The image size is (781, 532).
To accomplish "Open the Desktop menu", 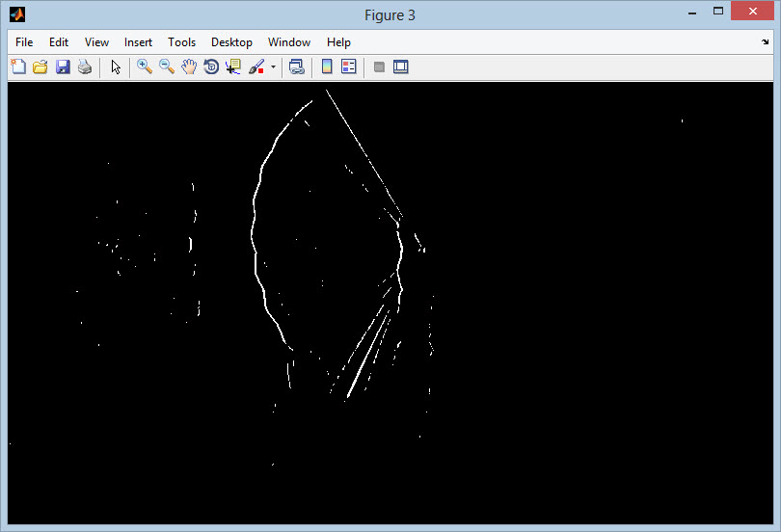I will [x=231, y=42].
